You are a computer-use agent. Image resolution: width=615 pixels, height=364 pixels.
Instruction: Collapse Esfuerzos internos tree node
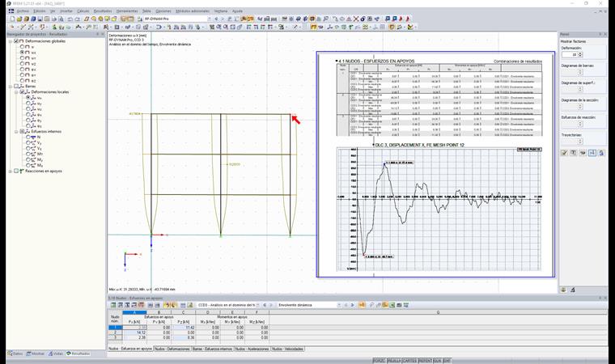point(16,131)
